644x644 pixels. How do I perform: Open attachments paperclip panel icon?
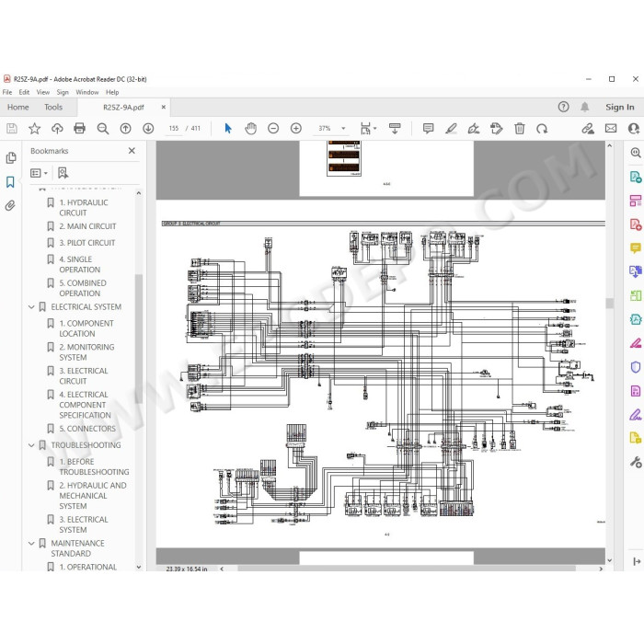pyautogui.click(x=10, y=205)
